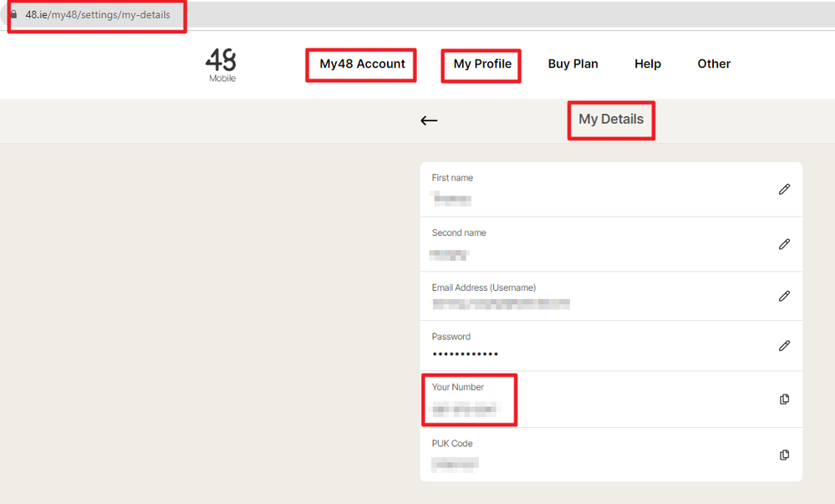Copy Your Number with the copy icon
Screen dimensions: 835x504
coord(784,400)
